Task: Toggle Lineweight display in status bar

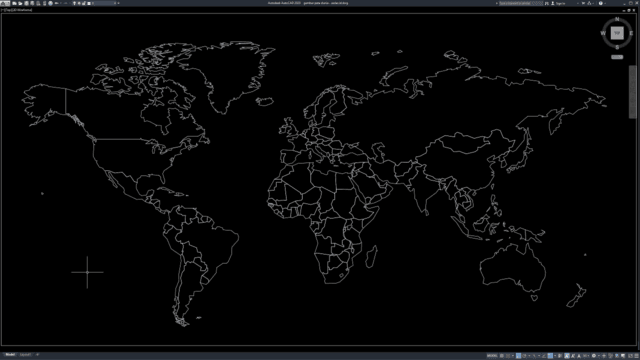Action: point(560,356)
